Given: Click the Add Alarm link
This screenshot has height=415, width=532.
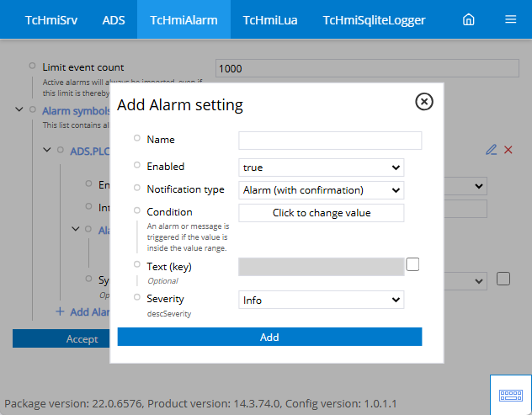Looking at the screenshot, I should [89, 311].
